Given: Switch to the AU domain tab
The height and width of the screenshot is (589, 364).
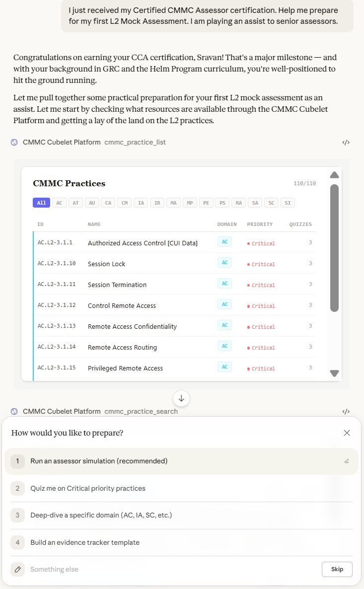Looking at the screenshot, I should [x=92, y=203].
